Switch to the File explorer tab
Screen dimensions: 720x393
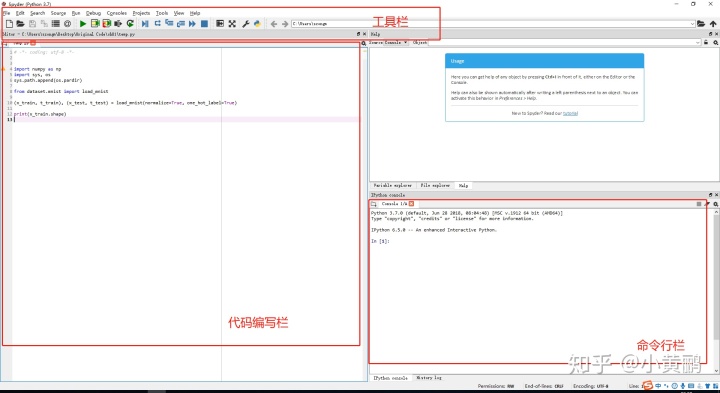point(435,185)
